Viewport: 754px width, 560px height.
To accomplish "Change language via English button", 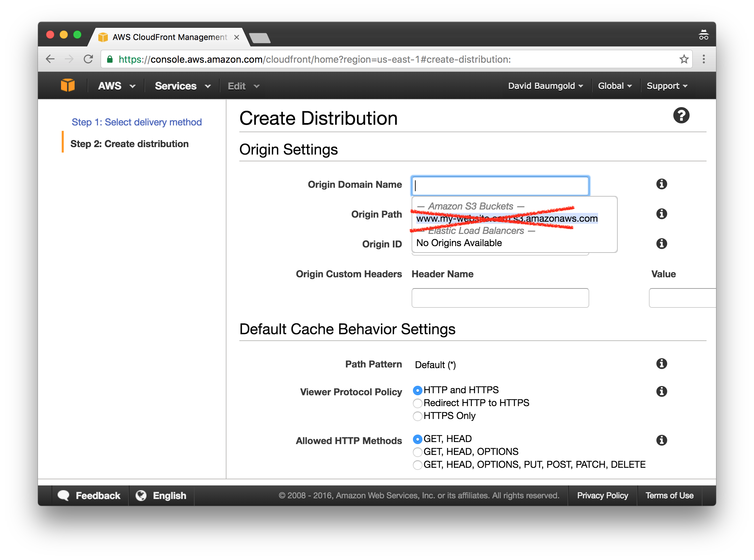I will point(161,496).
